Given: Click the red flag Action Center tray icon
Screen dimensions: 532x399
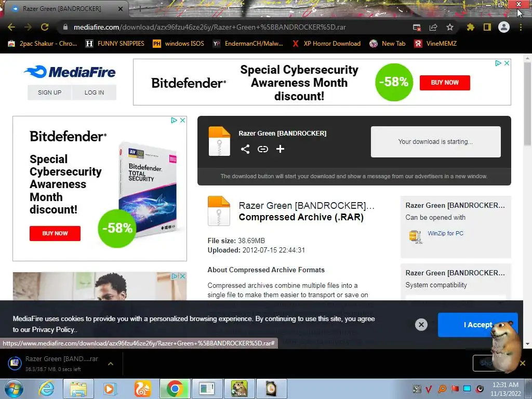Looking at the screenshot, I should [455, 389].
